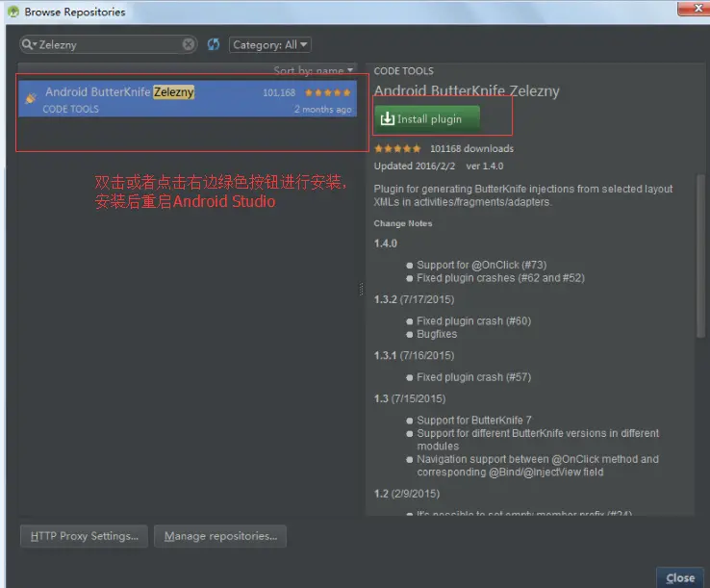Click in the Zelezny search field

click(109, 44)
